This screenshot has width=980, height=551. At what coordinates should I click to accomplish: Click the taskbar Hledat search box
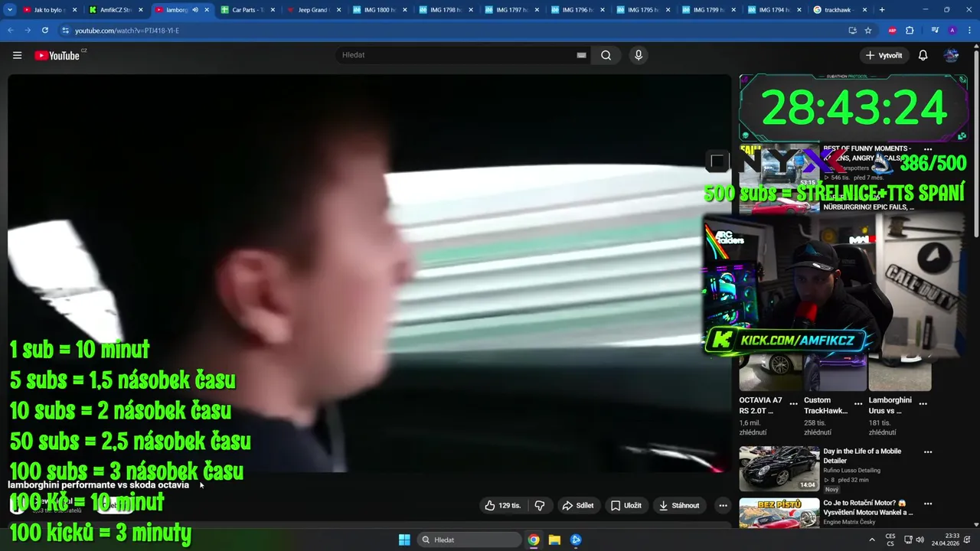469,540
